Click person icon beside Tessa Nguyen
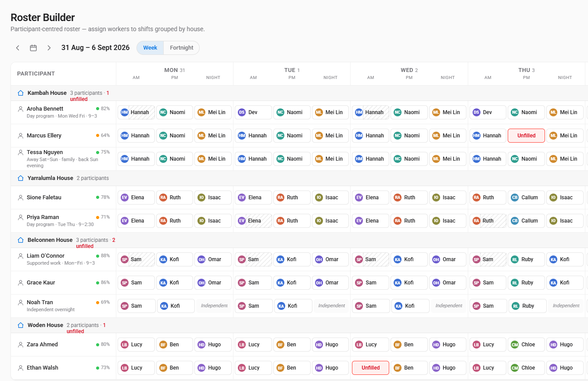 pyautogui.click(x=20, y=152)
